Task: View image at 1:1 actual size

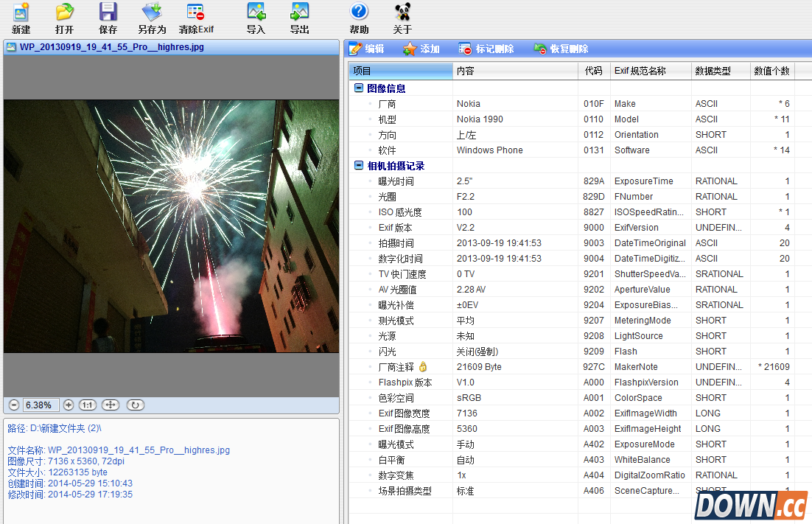Action: click(86, 405)
